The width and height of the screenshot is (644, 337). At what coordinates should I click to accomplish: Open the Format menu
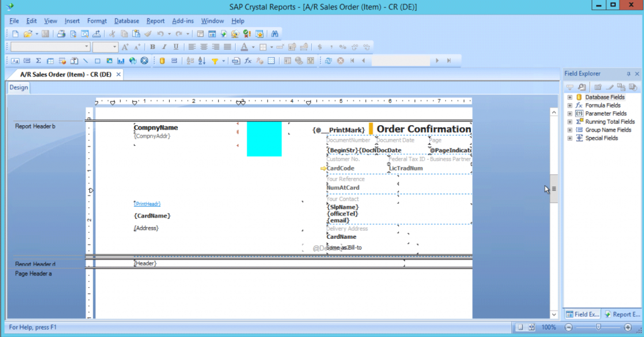(x=96, y=21)
